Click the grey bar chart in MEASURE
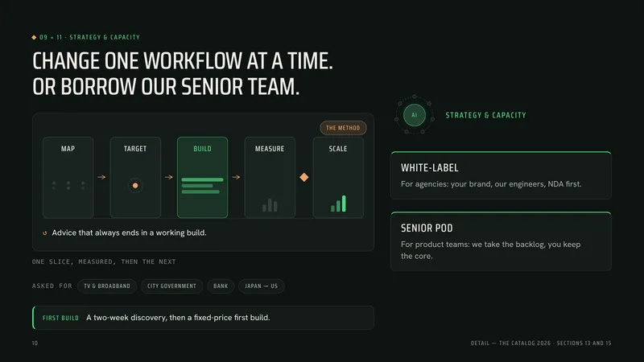Screen dimensions: 644x362 coord(270,205)
